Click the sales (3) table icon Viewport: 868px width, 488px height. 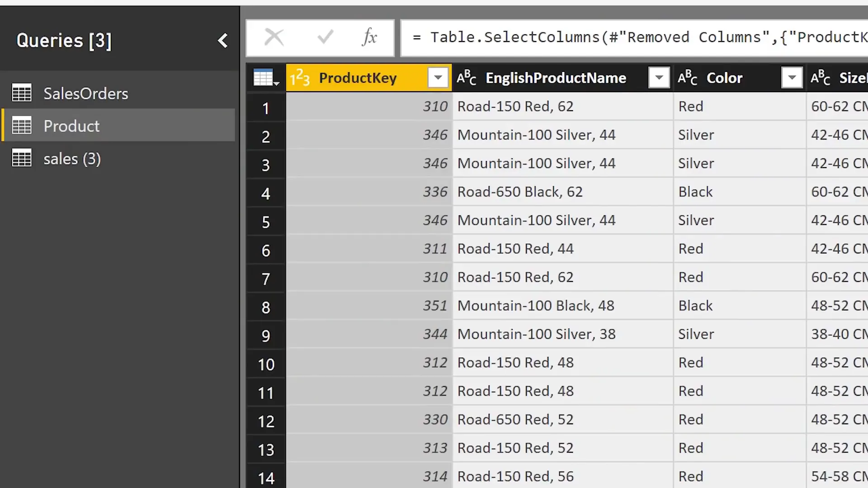pyautogui.click(x=22, y=159)
